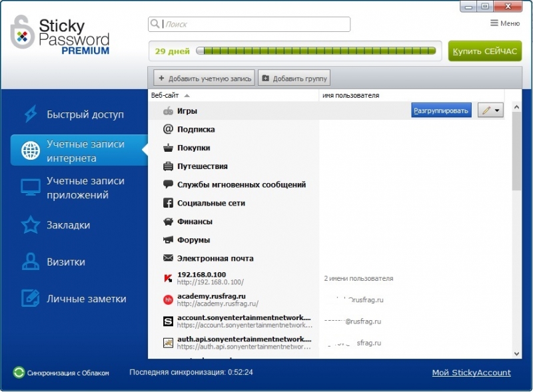Expand the pencil edit dropdown arrow

click(x=497, y=110)
